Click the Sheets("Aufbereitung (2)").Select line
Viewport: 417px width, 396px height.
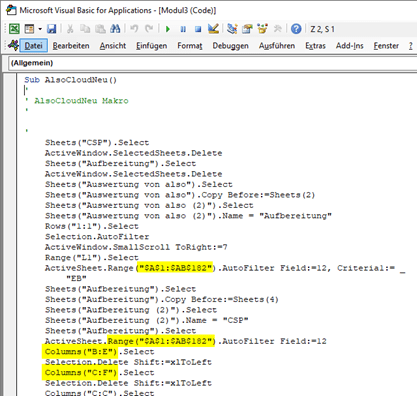[131, 310]
